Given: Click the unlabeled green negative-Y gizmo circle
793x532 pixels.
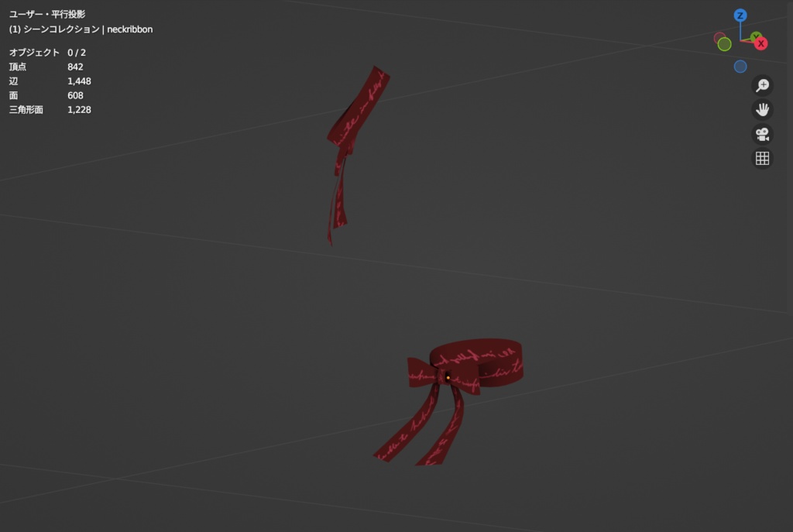Looking at the screenshot, I should 724,44.
